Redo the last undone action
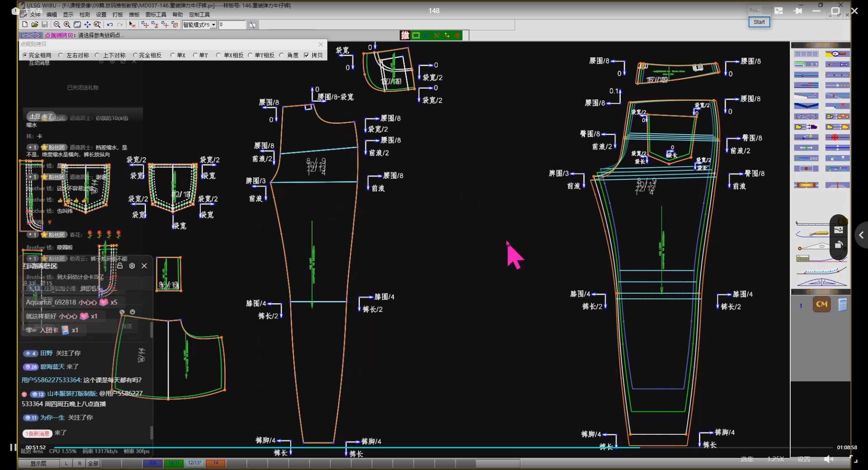 (120, 24)
